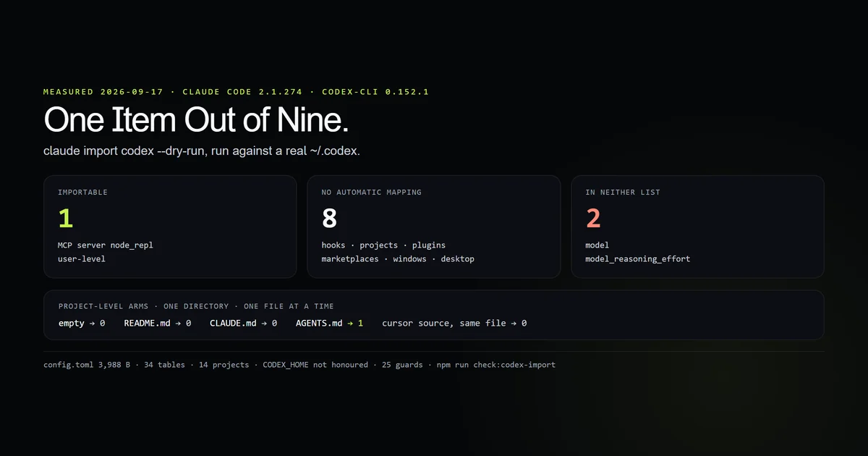Click the footer line starting 'config.toml 3,988 B'
The height and width of the screenshot is (456, 868).
pyautogui.click(x=299, y=365)
